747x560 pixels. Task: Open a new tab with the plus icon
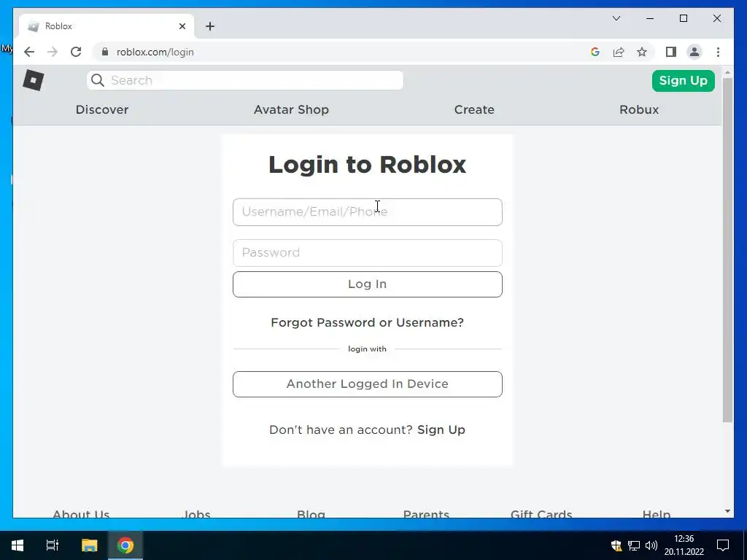pos(210,26)
